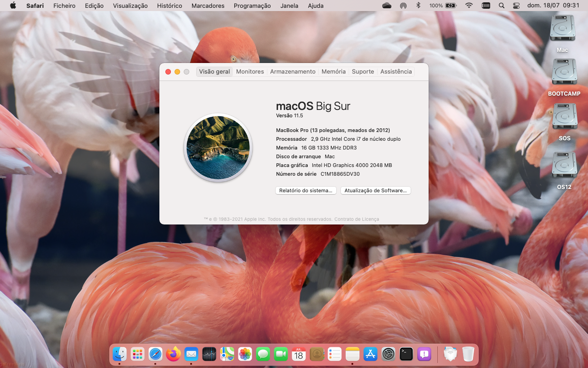Open Spotlight search in menu bar
The width and height of the screenshot is (588, 368).
pyautogui.click(x=501, y=6)
